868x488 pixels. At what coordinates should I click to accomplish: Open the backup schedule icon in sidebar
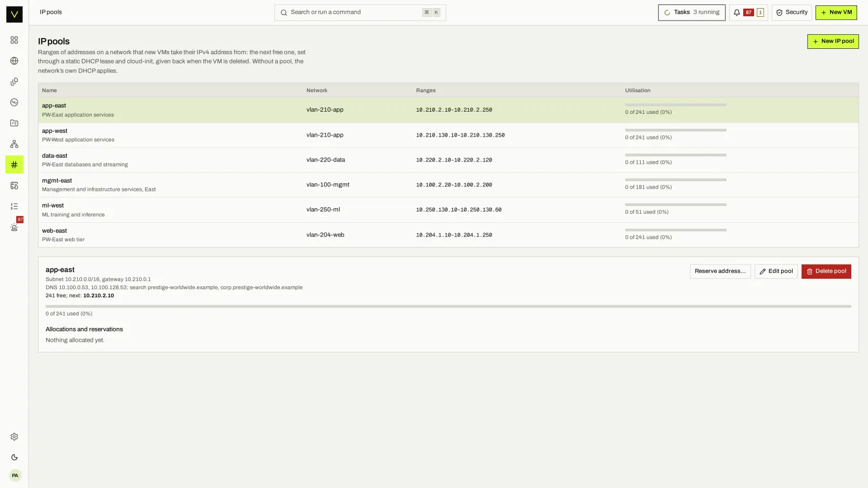tap(14, 185)
